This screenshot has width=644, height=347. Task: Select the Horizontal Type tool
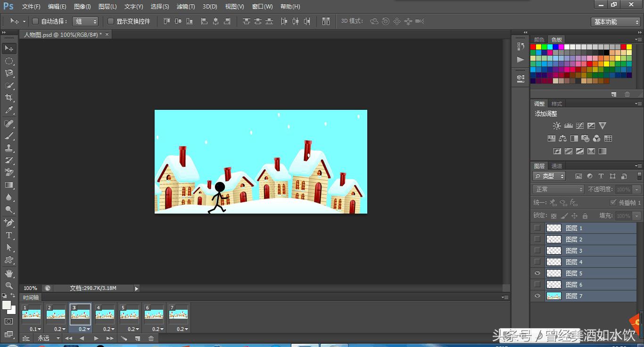coord(8,235)
